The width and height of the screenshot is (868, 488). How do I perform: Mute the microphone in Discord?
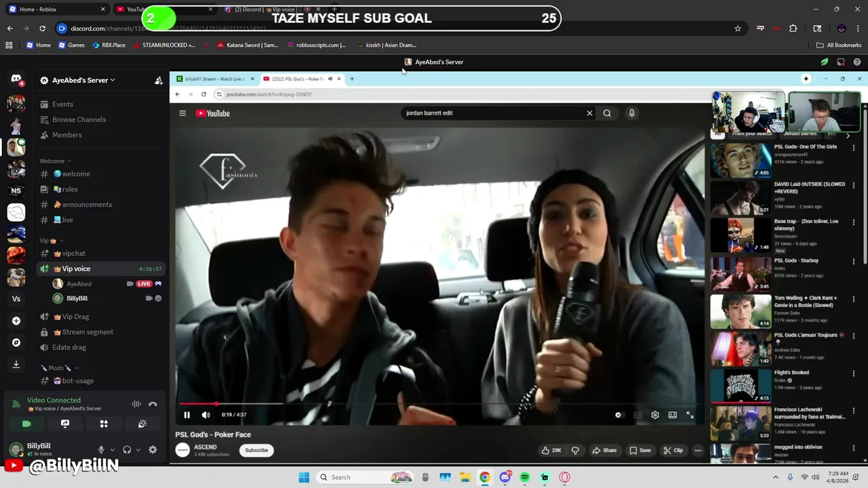coord(101,449)
